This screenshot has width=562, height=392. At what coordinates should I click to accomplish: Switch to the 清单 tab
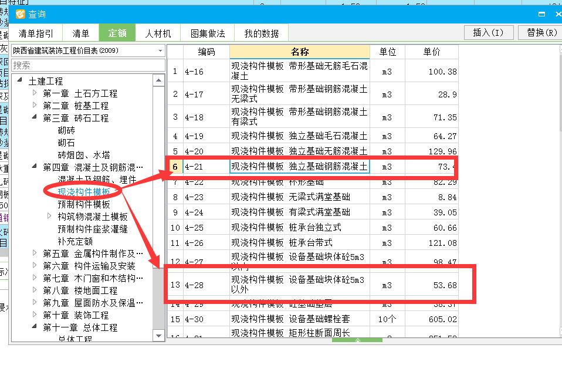(x=80, y=33)
